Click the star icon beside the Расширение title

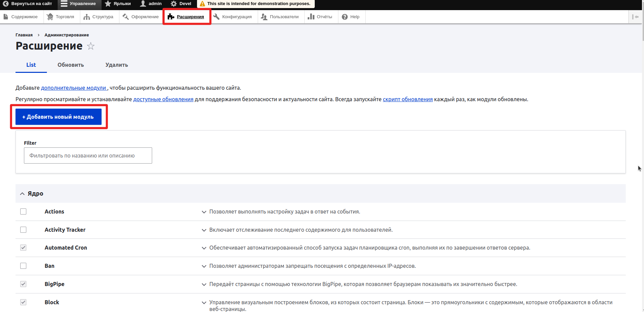pyautogui.click(x=91, y=46)
